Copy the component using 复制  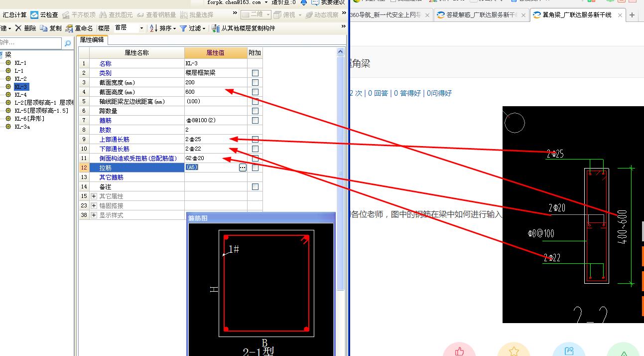pos(51,28)
